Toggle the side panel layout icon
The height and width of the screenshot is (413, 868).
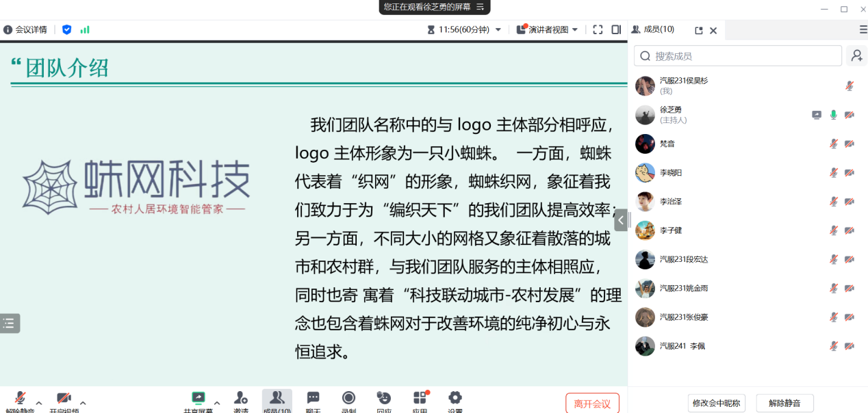pyautogui.click(x=616, y=29)
